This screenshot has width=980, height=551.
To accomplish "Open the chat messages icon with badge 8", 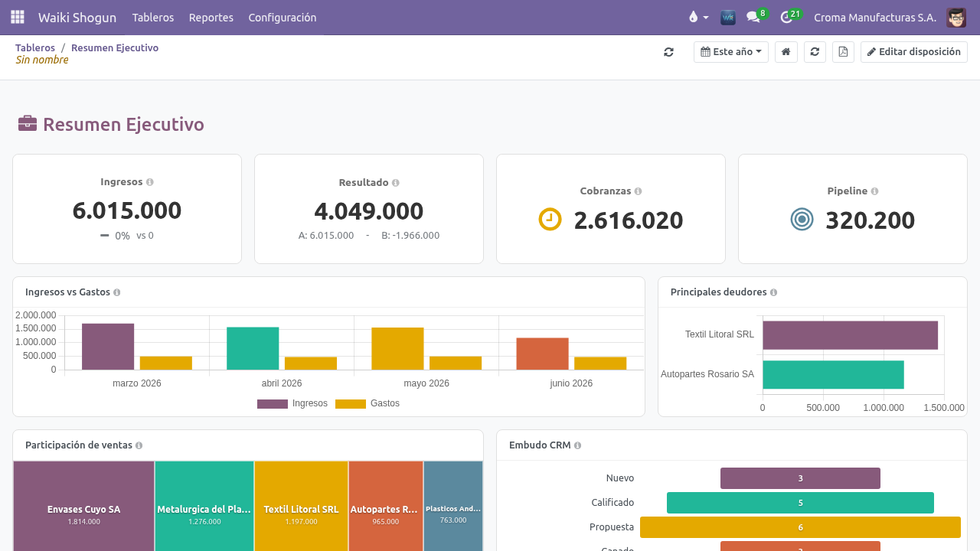I will click(x=754, y=17).
